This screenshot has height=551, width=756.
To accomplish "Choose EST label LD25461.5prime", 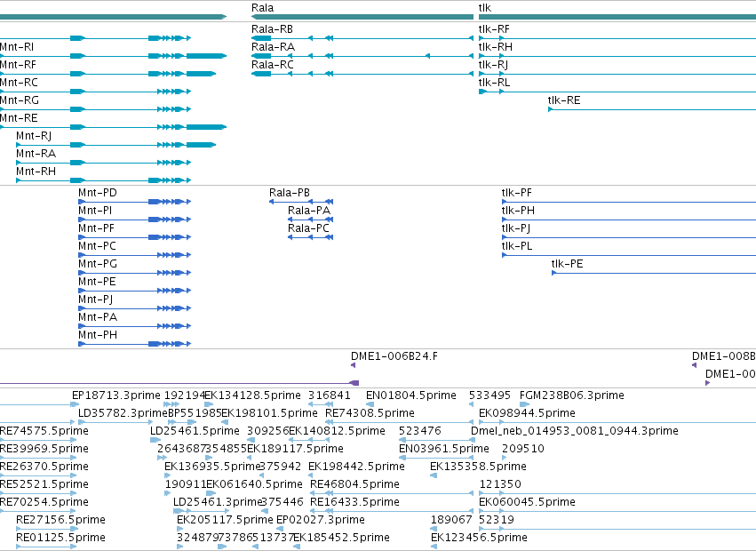I will pyautogui.click(x=195, y=431).
